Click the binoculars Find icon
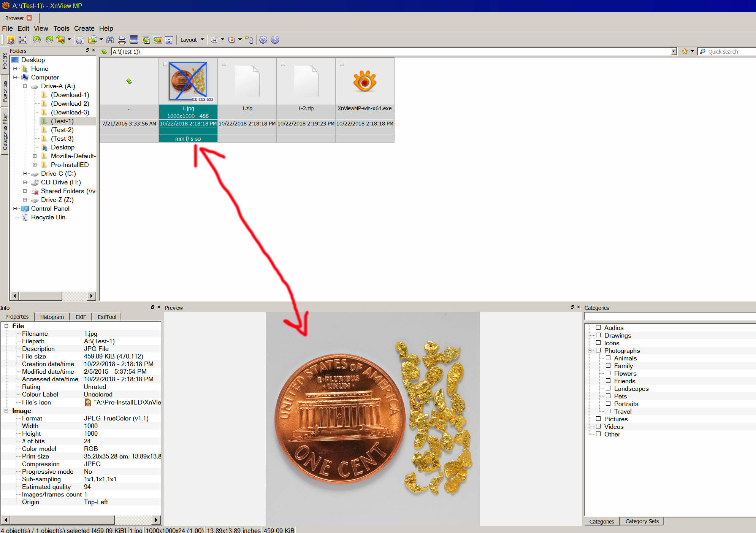 click(x=110, y=40)
